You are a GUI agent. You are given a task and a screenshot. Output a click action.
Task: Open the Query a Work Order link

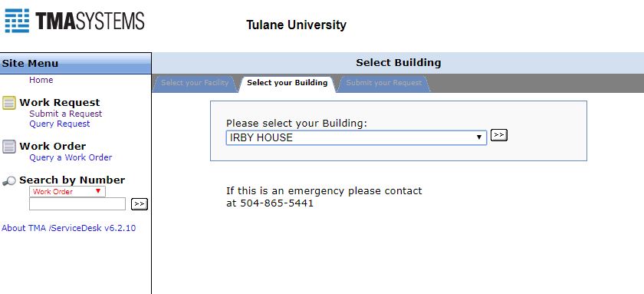pyautogui.click(x=71, y=157)
